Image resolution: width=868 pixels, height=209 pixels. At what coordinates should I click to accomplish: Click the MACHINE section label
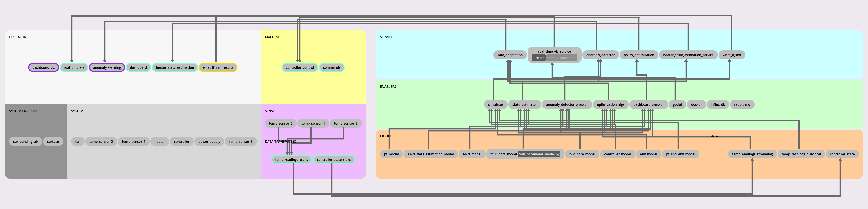click(x=272, y=37)
